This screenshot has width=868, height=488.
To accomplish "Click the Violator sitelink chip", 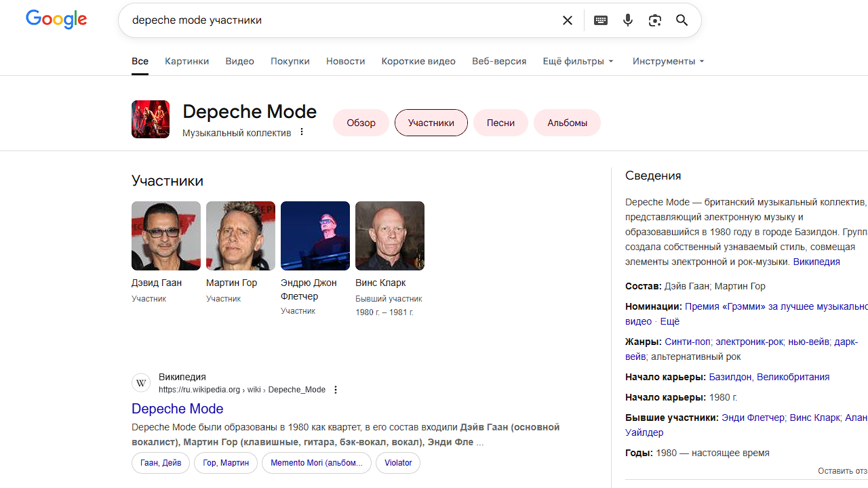I will (x=398, y=463).
